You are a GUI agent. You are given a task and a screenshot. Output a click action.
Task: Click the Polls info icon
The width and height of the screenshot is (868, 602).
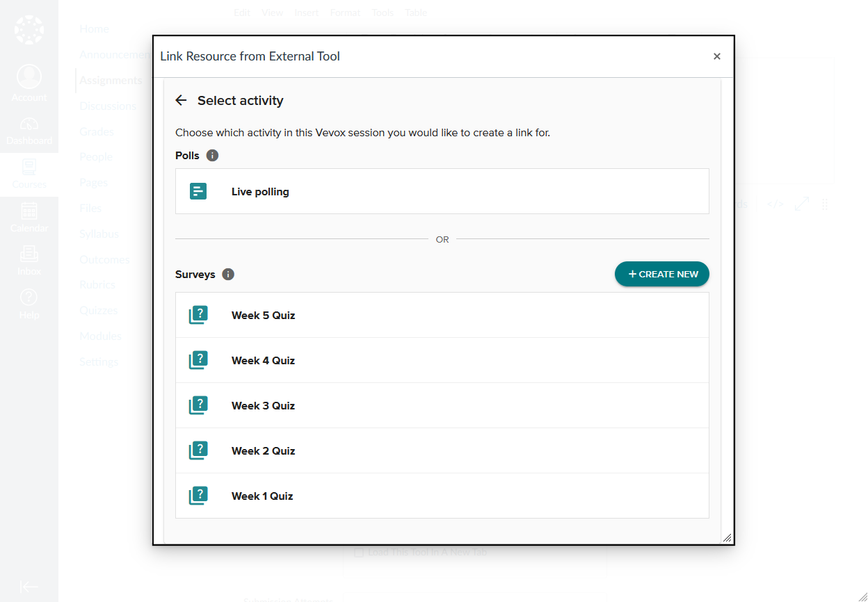[213, 156]
